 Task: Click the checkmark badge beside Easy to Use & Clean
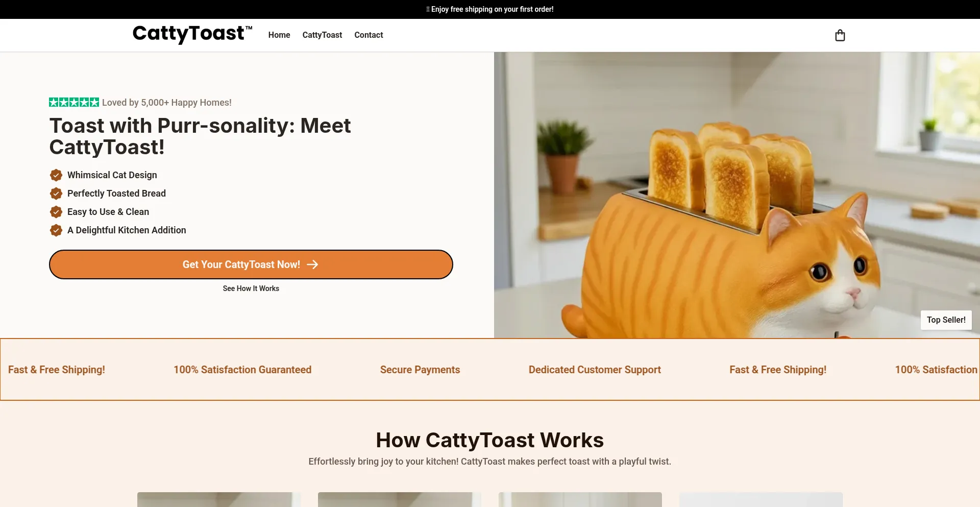pos(56,212)
